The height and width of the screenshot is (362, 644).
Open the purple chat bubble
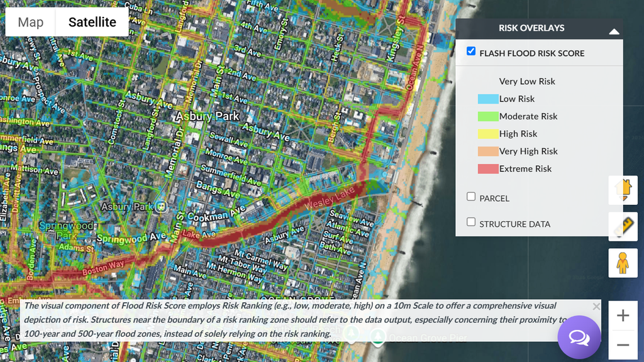click(579, 337)
